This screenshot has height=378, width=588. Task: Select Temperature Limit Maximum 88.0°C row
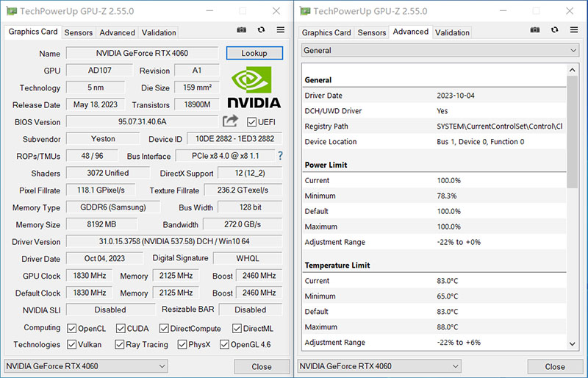click(x=434, y=327)
